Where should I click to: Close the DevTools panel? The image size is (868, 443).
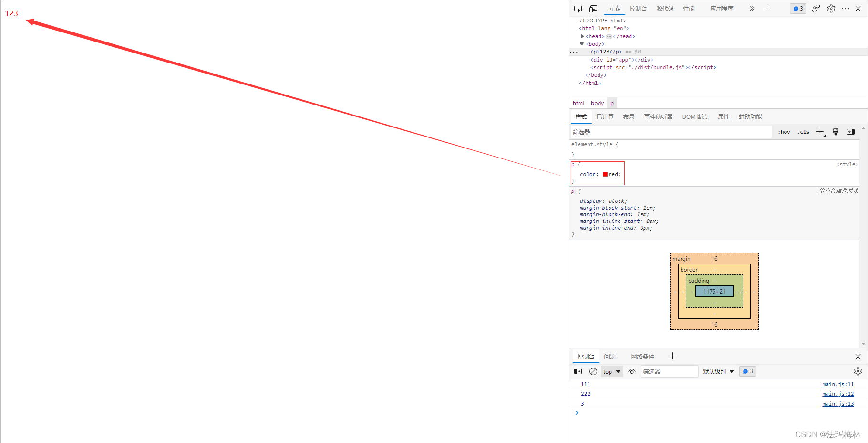click(x=858, y=9)
